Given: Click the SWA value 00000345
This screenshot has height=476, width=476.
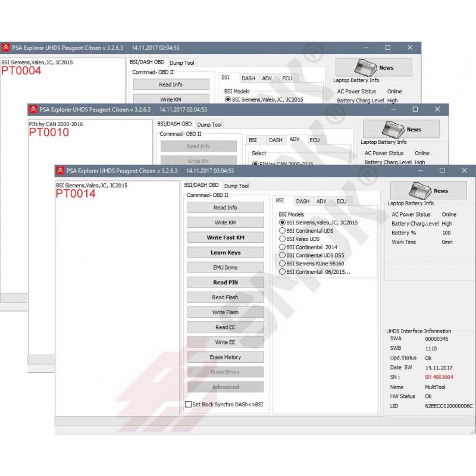Looking at the screenshot, I should [x=437, y=339].
